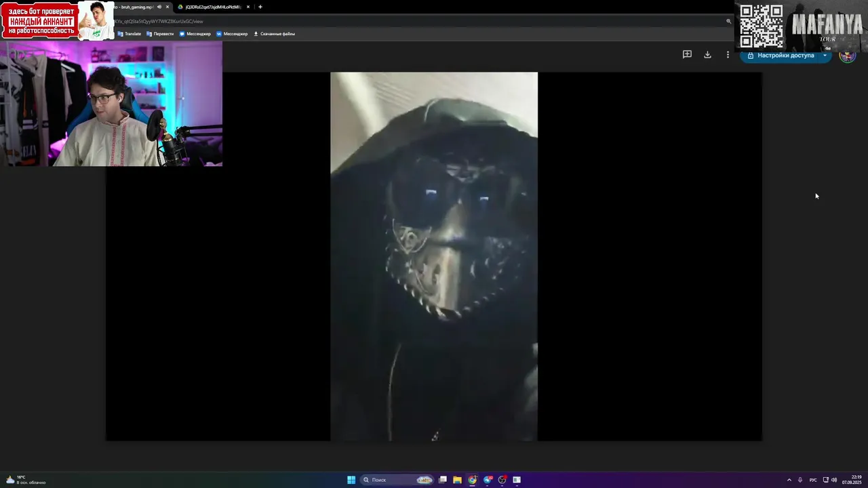Click the microphone tray icon
Image resolution: width=868 pixels, height=488 pixels.
click(800, 480)
